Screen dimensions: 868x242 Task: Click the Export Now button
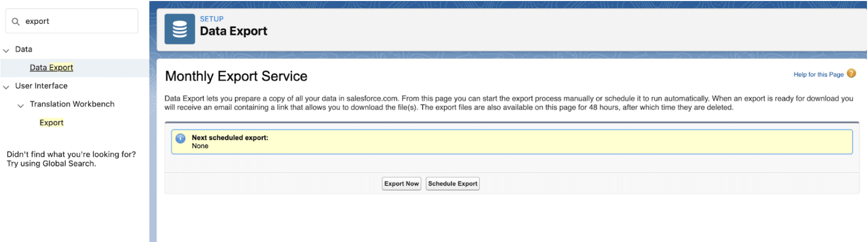click(x=401, y=184)
